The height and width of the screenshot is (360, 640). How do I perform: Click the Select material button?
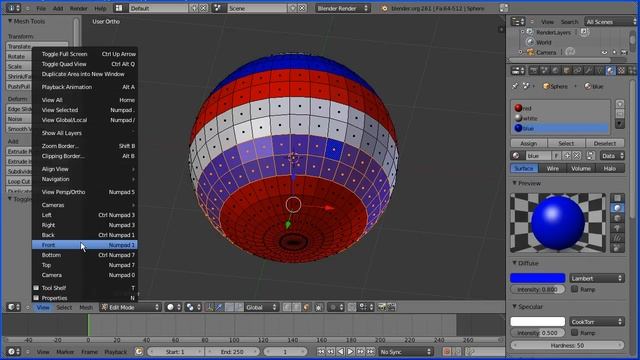click(x=566, y=143)
